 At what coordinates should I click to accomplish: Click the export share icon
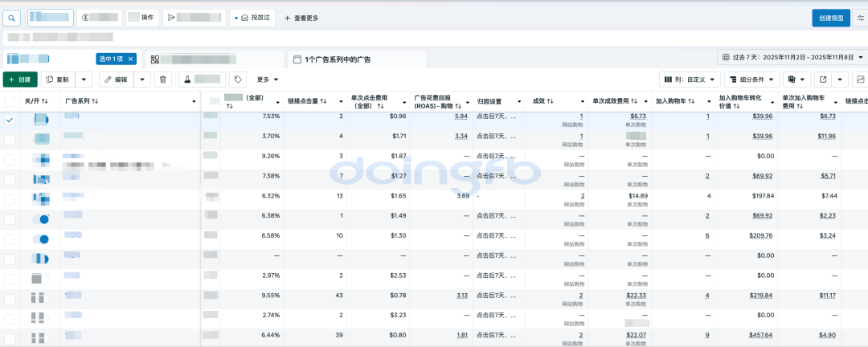pos(823,80)
